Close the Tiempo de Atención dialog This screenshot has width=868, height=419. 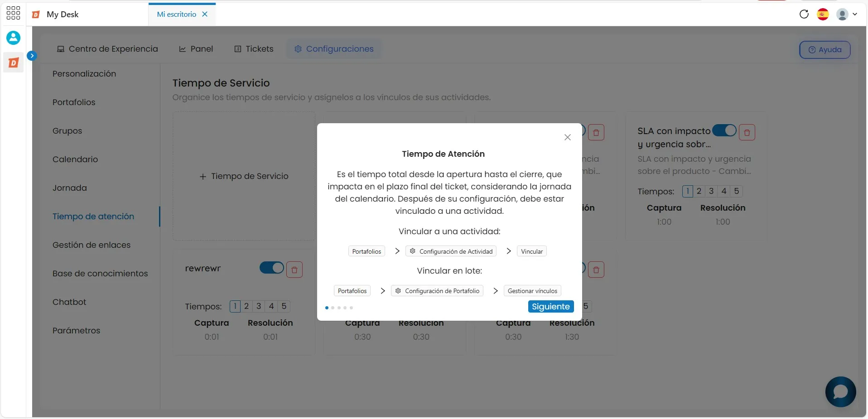567,137
